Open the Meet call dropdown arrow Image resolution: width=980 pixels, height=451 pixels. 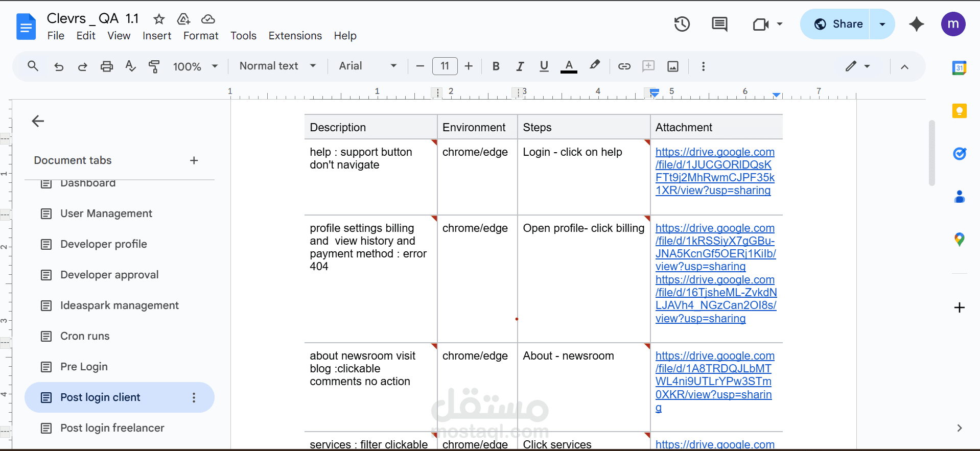(x=780, y=24)
